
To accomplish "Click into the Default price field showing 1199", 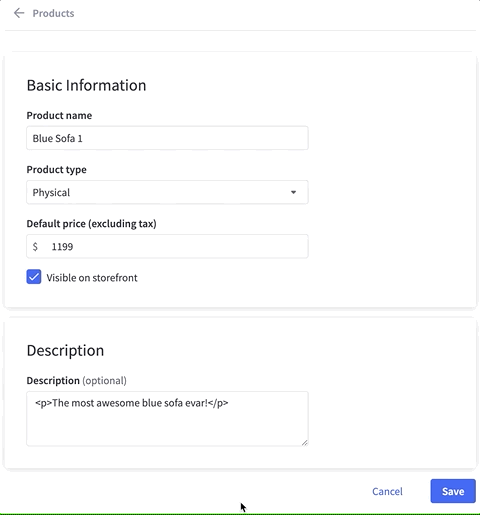I will coord(167,246).
